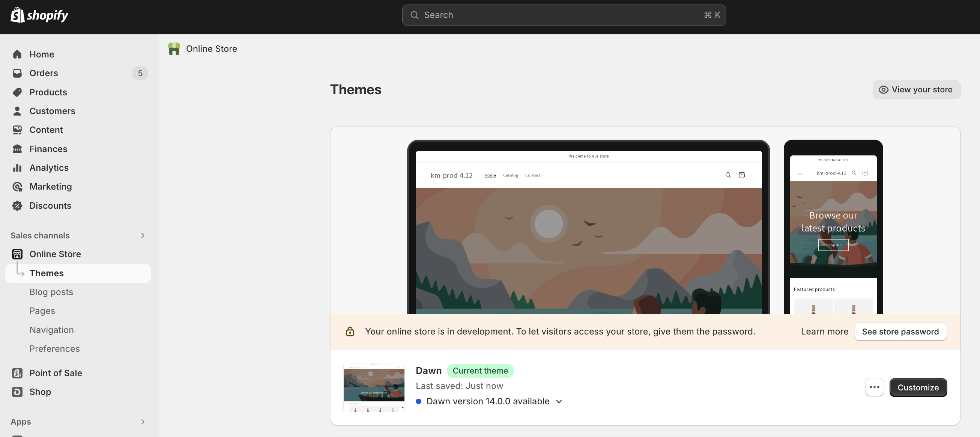Open Home via its house icon
This screenshot has height=437, width=980.
coord(17,54)
